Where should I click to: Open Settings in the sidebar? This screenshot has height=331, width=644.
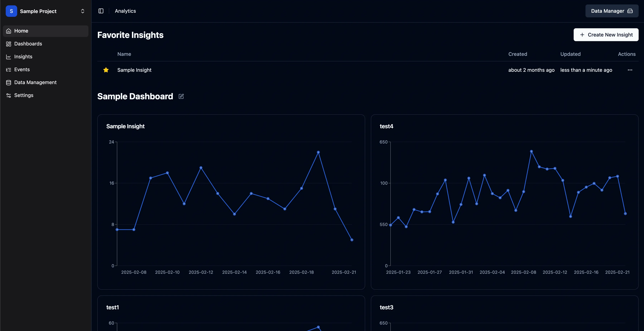(45, 95)
